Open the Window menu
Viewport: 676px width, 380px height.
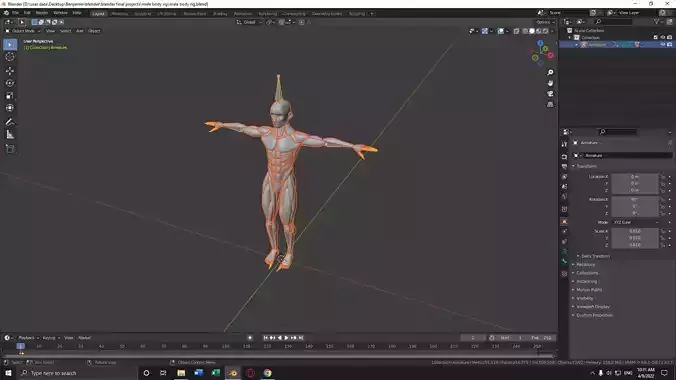pyautogui.click(x=60, y=13)
